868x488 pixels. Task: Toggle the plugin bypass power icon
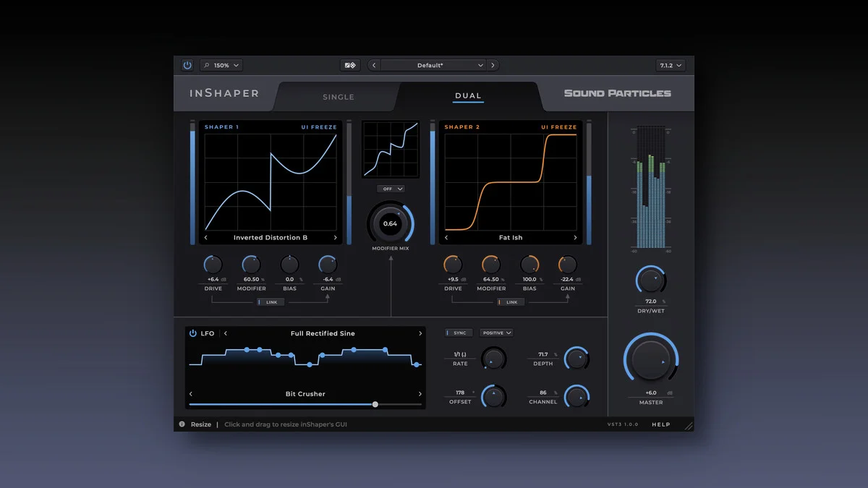187,65
